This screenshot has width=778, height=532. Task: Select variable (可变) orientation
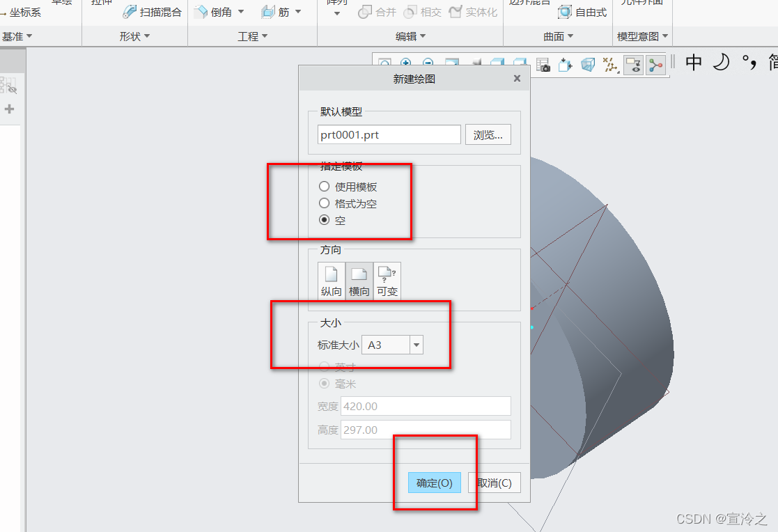click(387, 281)
